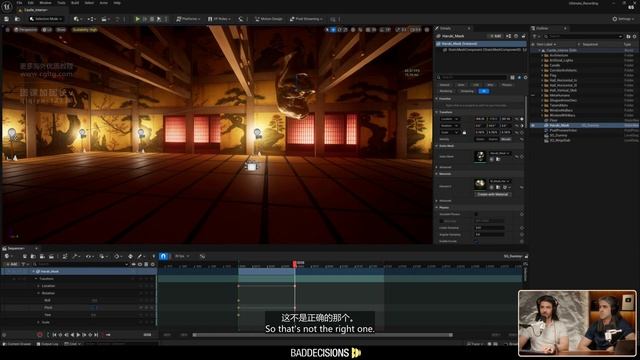Collapse the Transform track in Sequencer
The image size is (640, 360).
(x=36, y=279)
